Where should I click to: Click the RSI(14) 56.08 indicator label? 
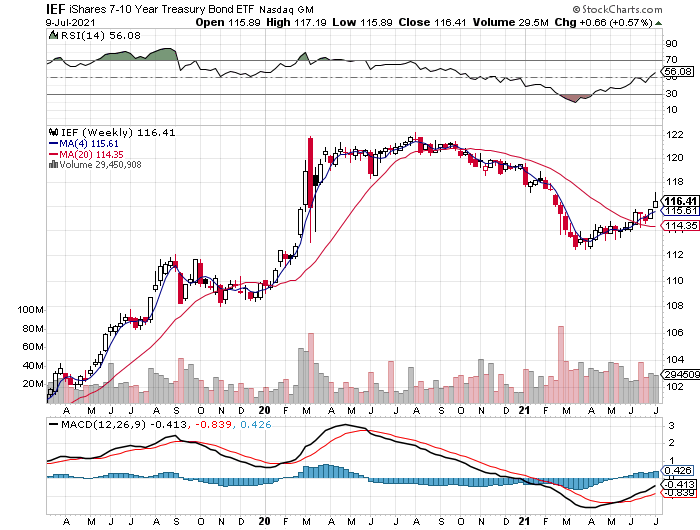pyautogui.click(x=100, y=35)
